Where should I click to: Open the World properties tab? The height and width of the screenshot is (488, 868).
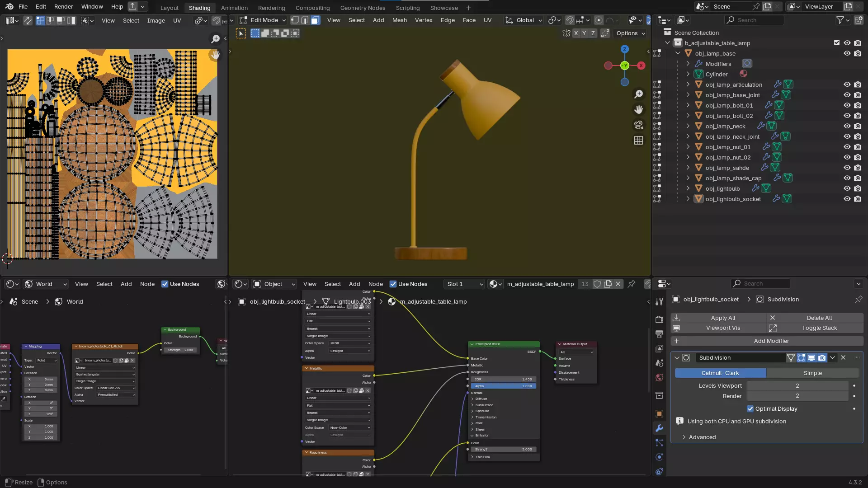point(659,377)
